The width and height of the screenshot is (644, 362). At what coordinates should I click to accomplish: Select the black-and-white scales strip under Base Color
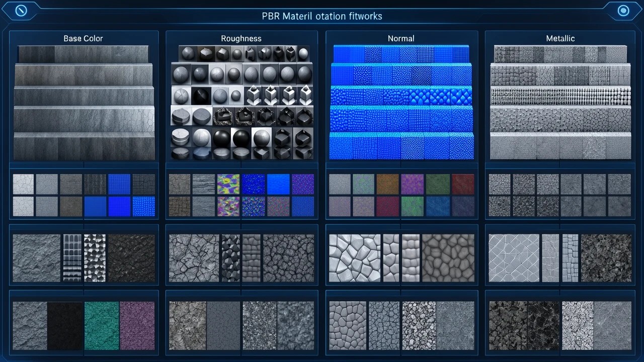pos(95,258)
